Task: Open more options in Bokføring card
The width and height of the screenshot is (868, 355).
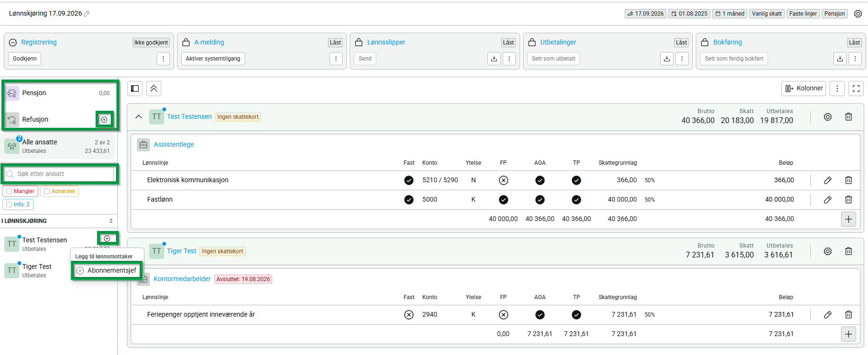Action: (855, 59)
